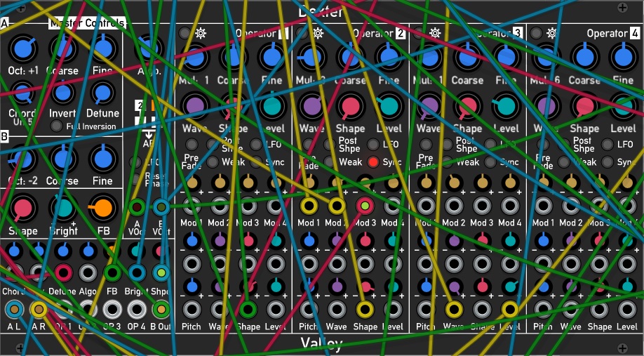644x356 pixels.
Task: Click Operator 4 pink Shape knob
Action: coord(584,105)
